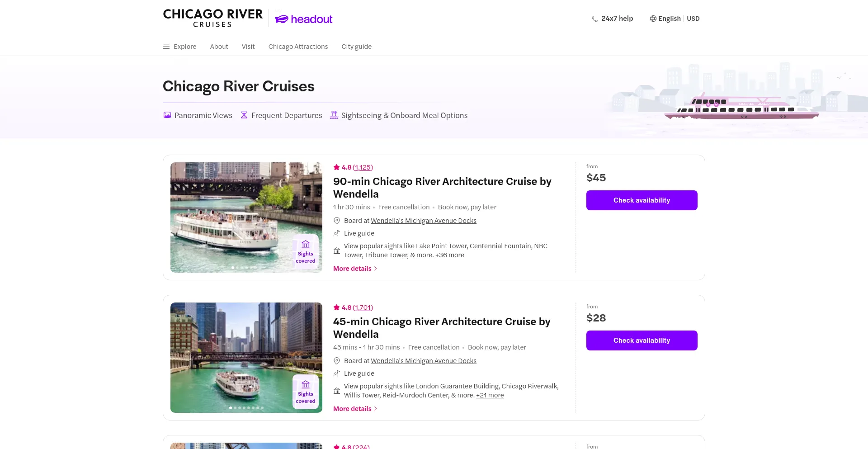
Task: Open Wendella's Michigan Avenue Docks link in 90-min card
Action: coord(424,221)
